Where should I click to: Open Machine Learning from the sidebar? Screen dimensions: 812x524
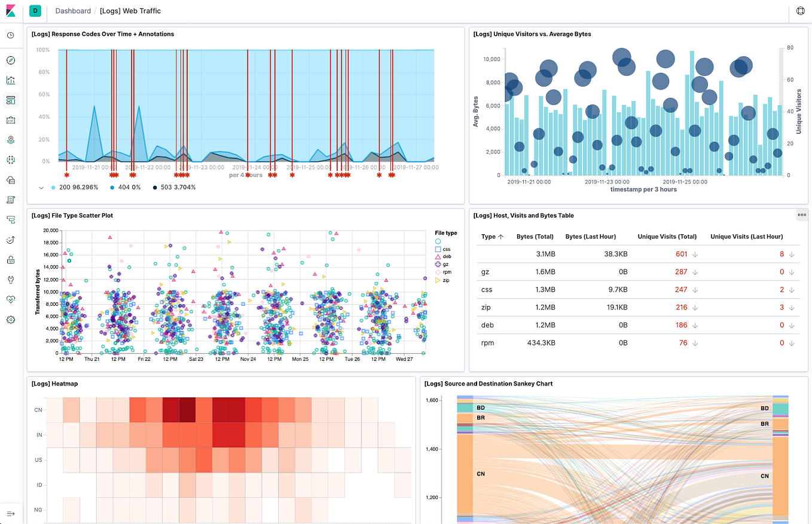click(x=11, y=160)
